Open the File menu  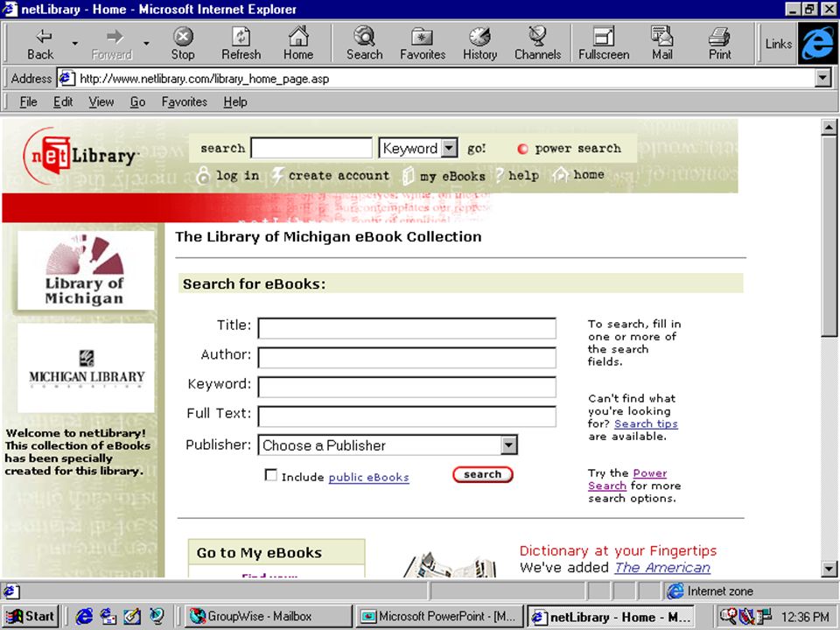tap(28, 101)
